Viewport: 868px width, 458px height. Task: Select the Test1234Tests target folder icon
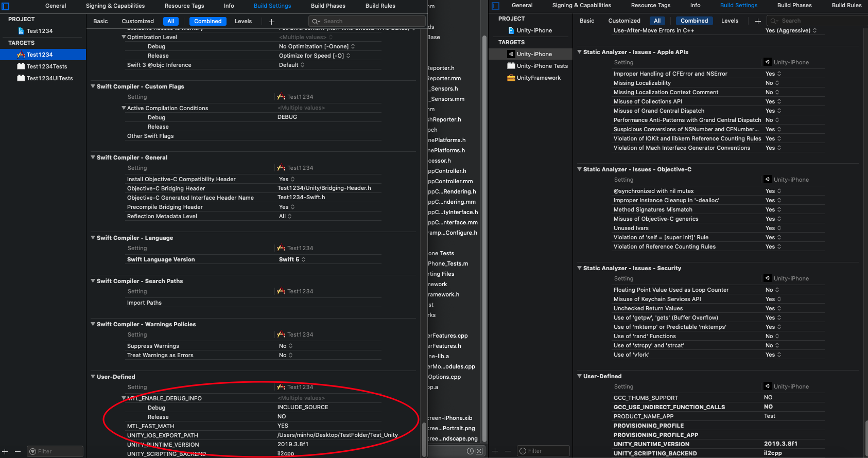pyautogui.click(x=21, y=66)
